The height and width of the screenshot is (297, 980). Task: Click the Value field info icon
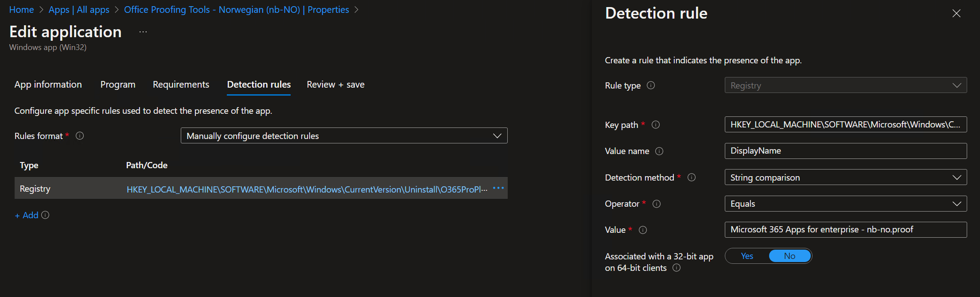pos(643,230)
